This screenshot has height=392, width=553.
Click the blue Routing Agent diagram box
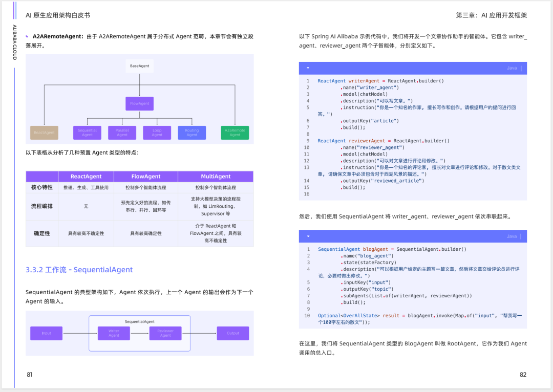tap(192, 133)
